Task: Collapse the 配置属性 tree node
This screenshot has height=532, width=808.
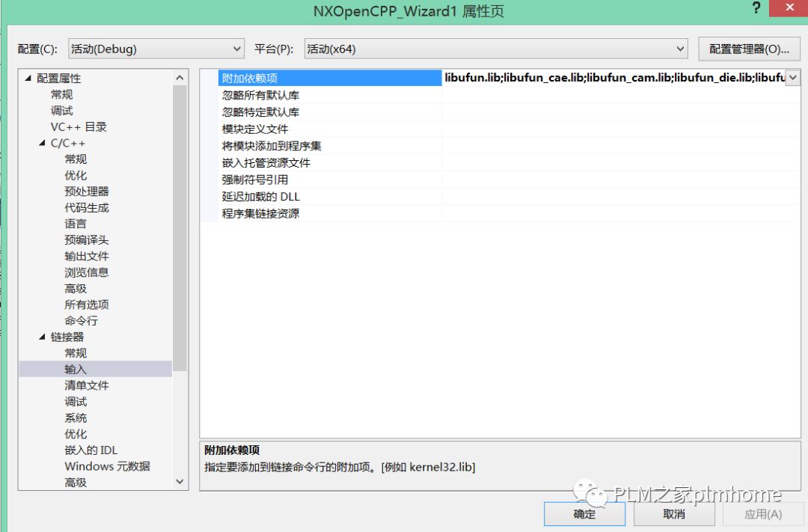Action: pos(28,79)
